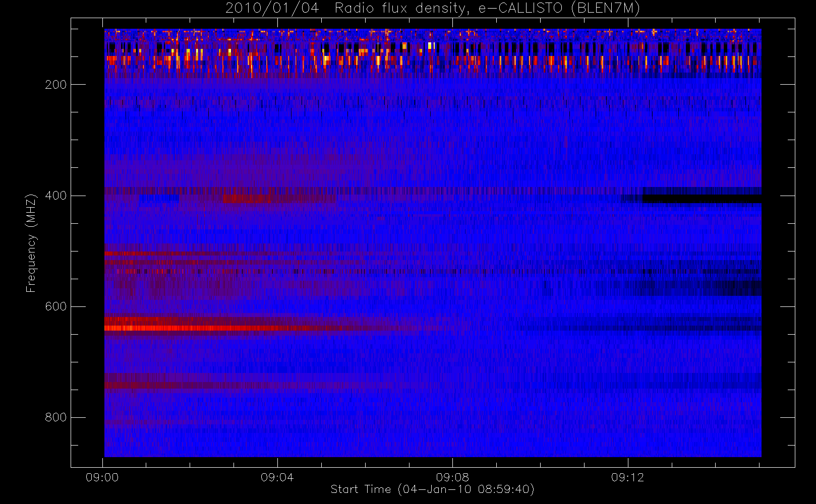Click the 600 frequency tick label
The image size is (816, 504).
pos(56,306)
